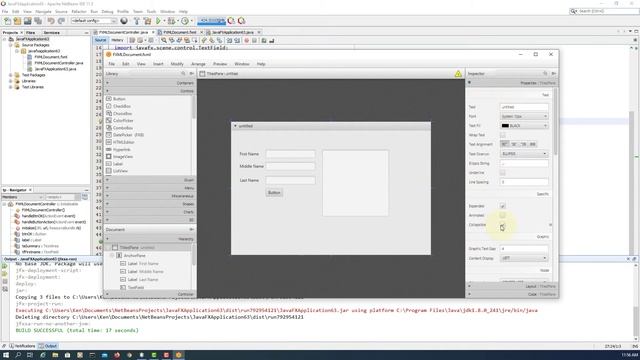
Task: Expand the Code section in Inspector
Action: [x=512, y=294]
